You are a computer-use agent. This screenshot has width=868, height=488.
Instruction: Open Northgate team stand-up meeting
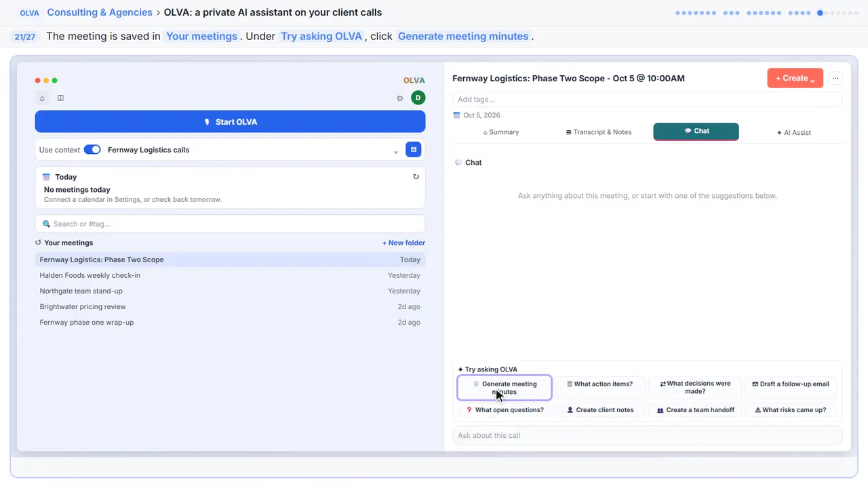click(x=230, y=291)
